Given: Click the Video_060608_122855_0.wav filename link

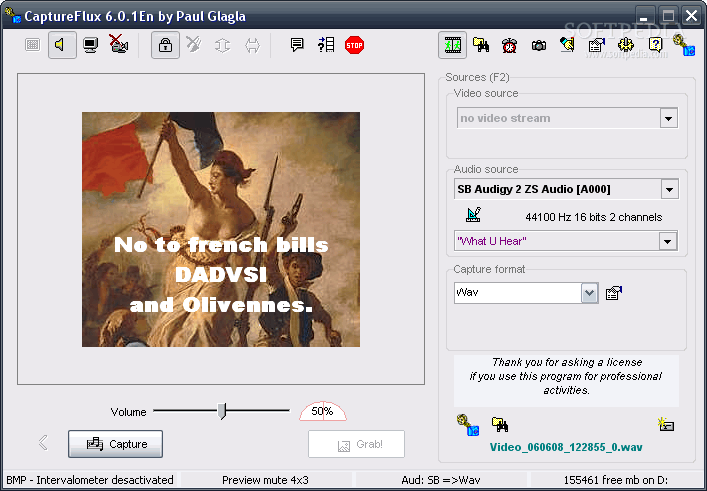Looking at the screenshot, I should click(566, 447).
